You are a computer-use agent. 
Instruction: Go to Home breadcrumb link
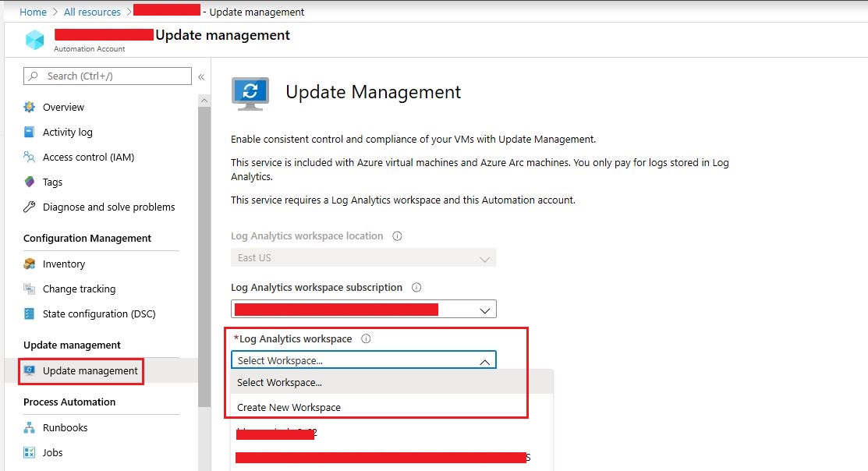[x=34, y=12]
